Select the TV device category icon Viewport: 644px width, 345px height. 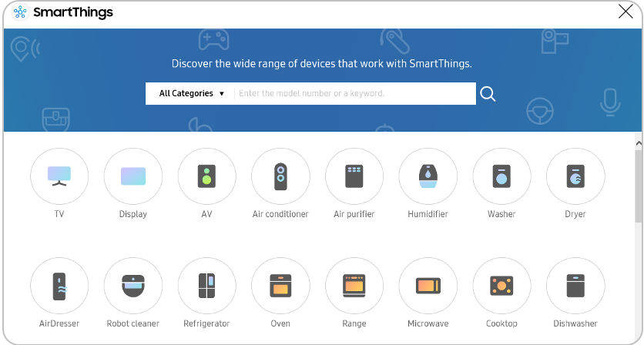click(x=59, y=177)
